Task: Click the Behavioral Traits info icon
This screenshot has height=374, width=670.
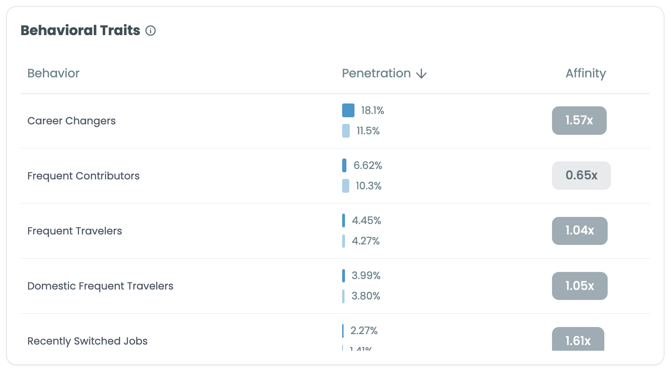Action: (x=150, y=31)
